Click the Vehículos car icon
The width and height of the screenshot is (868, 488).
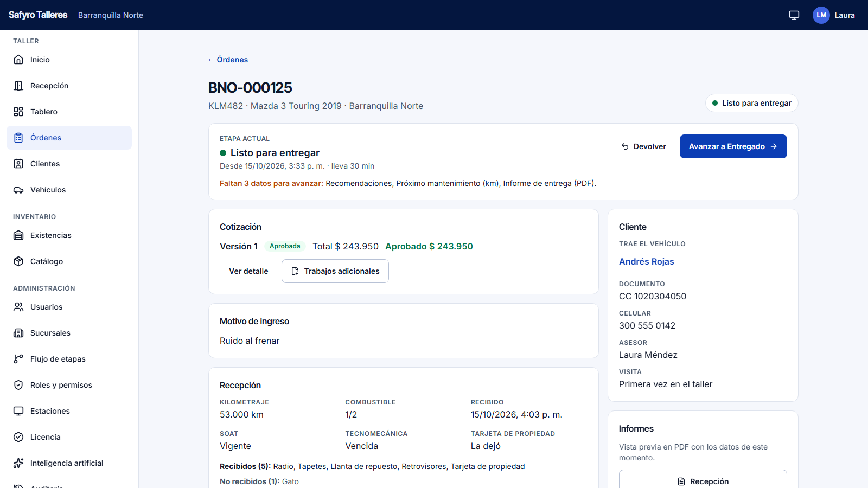pos(18,190)
